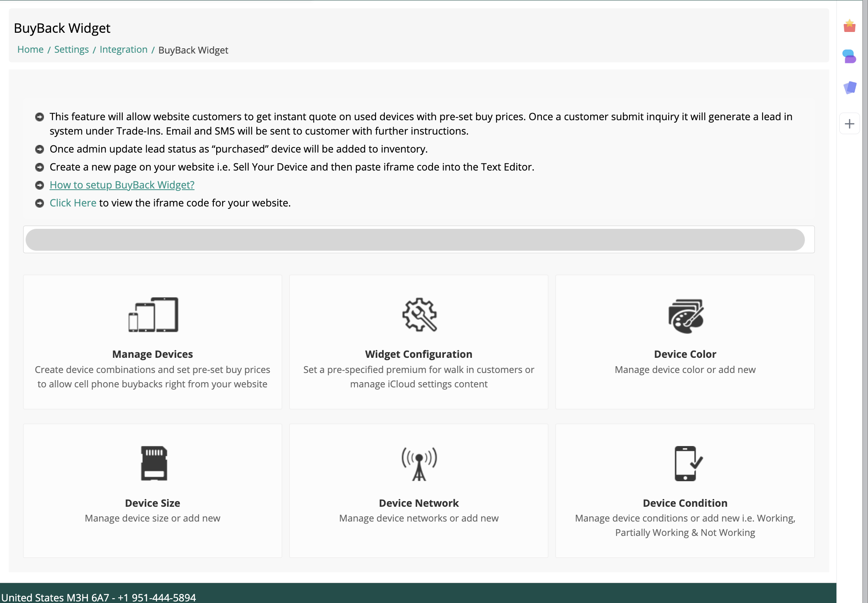Select the Device Condition card title
This screenshot has width=868, height=603.
coord(685,503)
